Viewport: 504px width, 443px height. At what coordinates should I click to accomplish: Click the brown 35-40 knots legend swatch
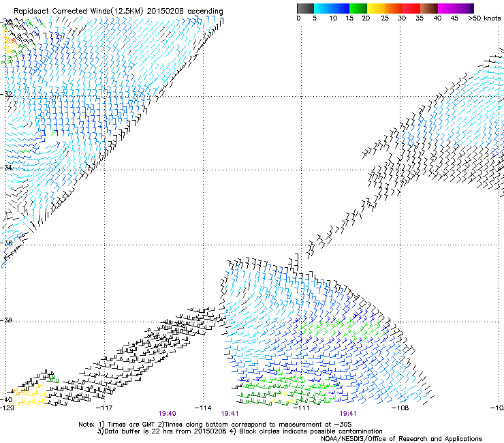(429, 8)
